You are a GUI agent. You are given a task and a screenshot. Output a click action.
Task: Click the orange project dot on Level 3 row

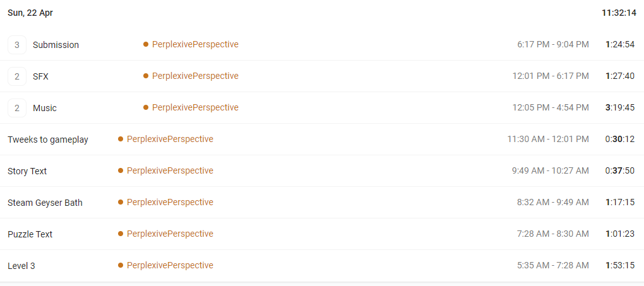click(121, 265)
